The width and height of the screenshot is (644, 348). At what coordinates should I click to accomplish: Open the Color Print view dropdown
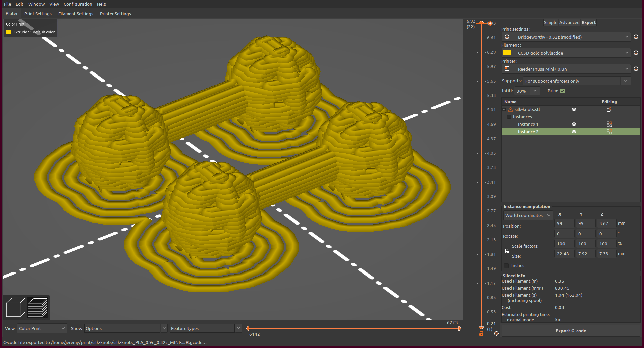pos(42,328)
